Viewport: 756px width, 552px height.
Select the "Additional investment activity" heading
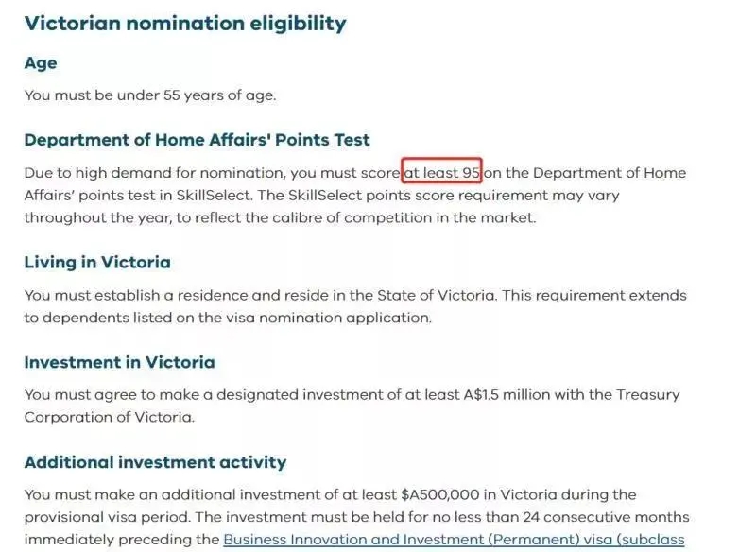(155, 462)
